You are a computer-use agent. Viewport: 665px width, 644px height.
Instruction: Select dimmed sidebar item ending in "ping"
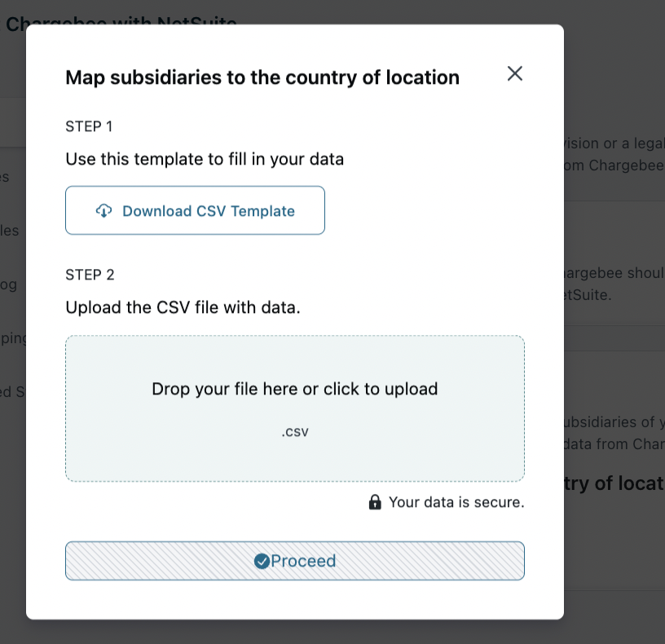point(13,338)
